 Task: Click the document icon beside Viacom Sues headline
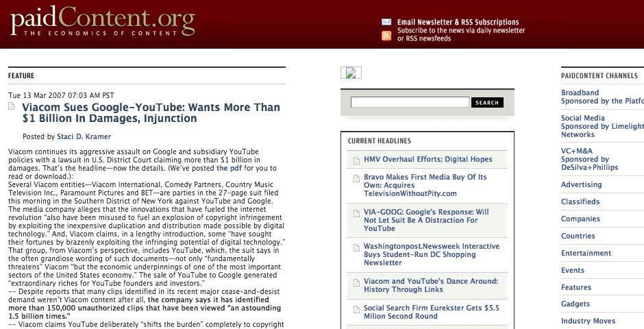[12, 106]
